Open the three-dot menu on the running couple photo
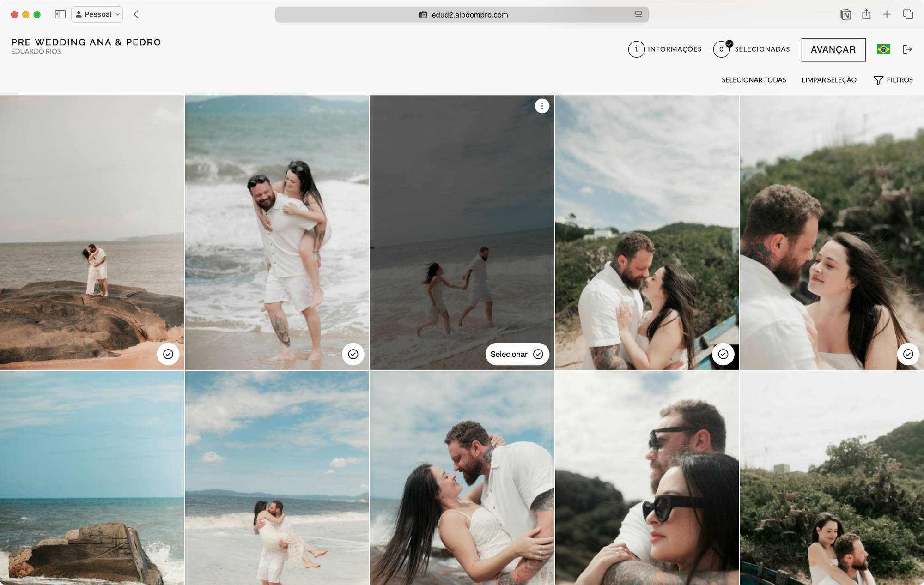The width and height of the screenshot is (924, 585). click(x=542, y=106)
